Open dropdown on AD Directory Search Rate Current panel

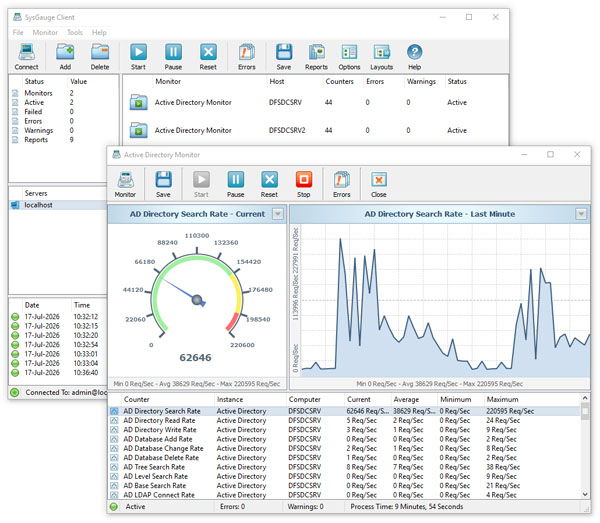tap(278, 214)
